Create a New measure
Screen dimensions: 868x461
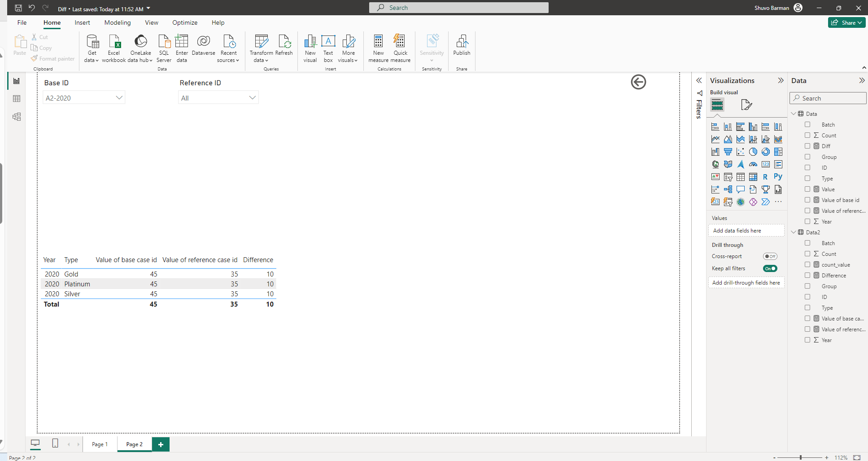pyautogui.click(x=378, y=48)
